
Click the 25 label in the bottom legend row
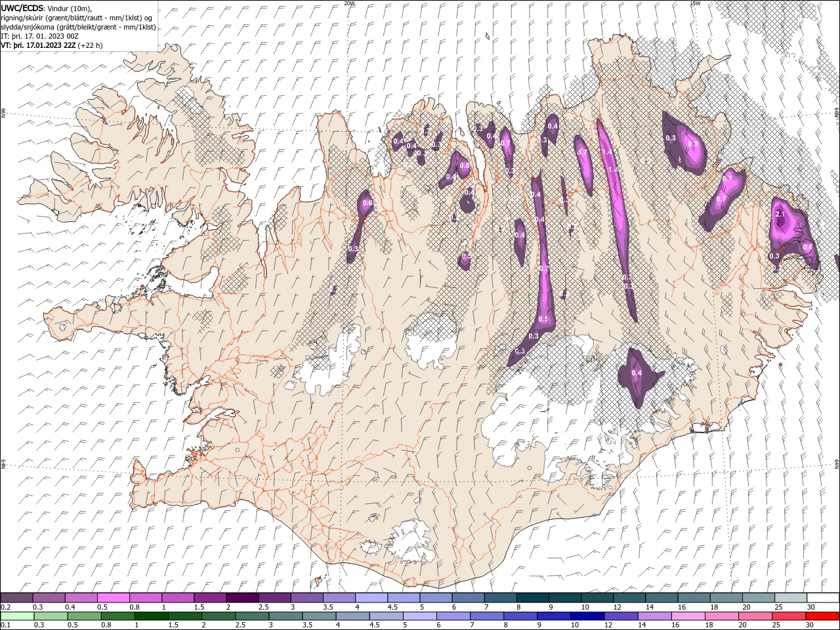776,625
